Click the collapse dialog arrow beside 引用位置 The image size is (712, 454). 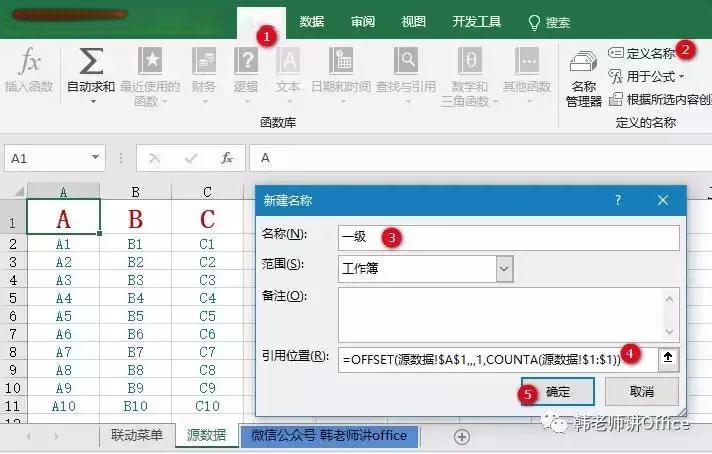tap(668, 358)
